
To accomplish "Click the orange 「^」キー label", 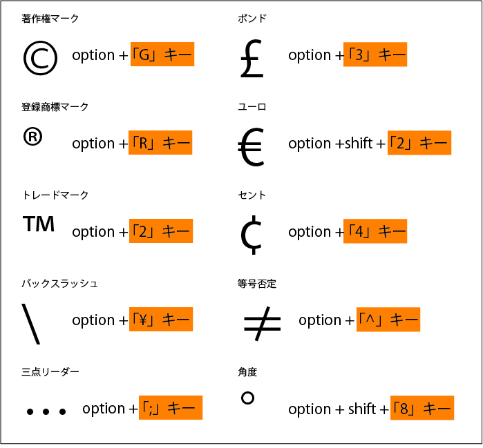I will [388, 320].
